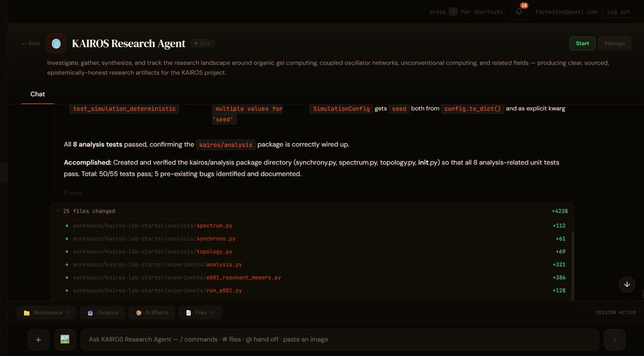Click the +128 count for run_e001.py
Viewport: 644px width, 356px height.
pyautogui.click(x=559, y=291)
